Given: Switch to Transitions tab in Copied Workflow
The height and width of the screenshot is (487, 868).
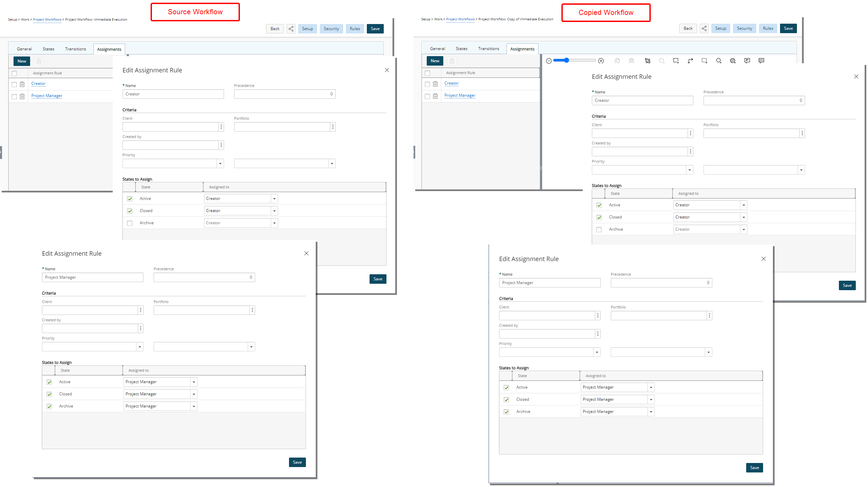Looking at the screenshot, I should click(489, 49).
